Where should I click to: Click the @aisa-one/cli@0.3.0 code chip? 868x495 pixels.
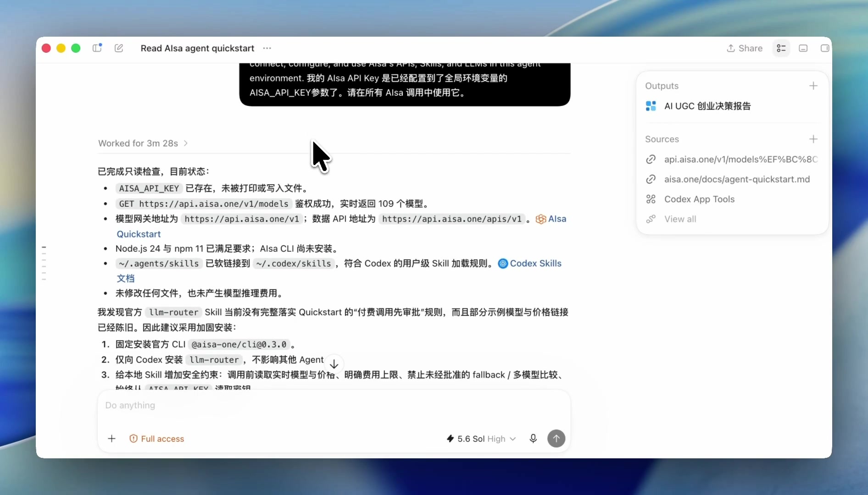pos(239,344)
